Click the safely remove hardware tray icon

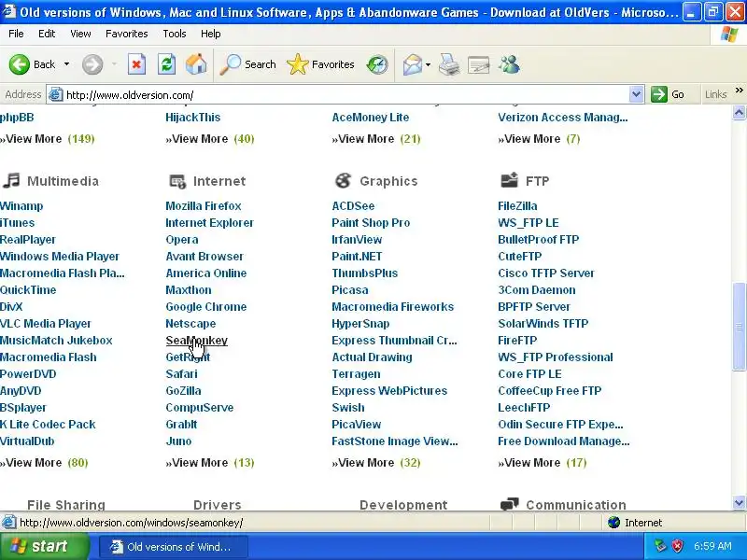[x=660, y=546]
